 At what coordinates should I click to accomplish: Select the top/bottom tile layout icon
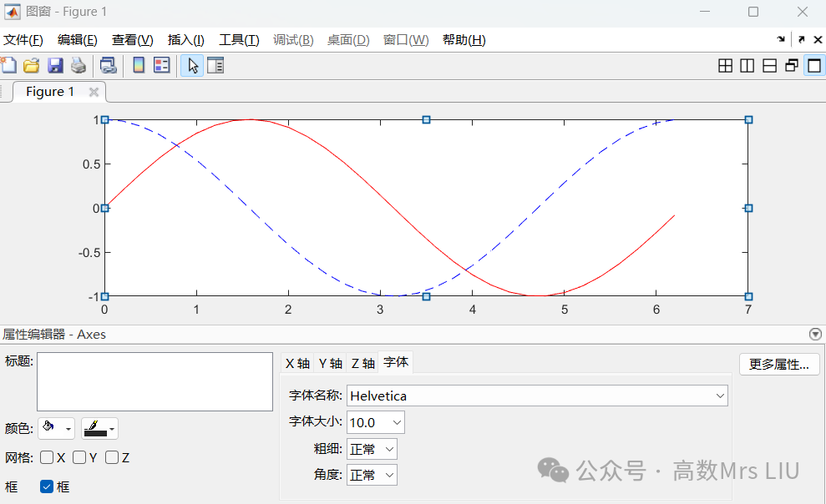pos(770,66)
